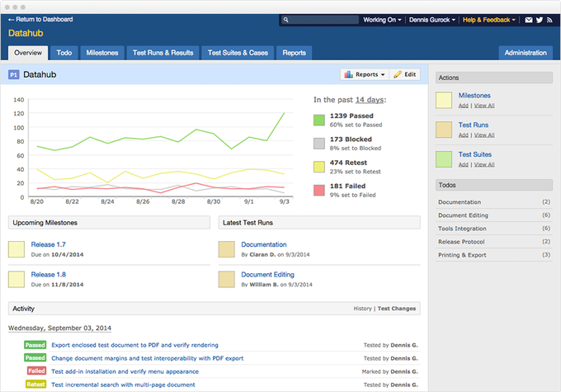Click Return to Dashboard link
Viewport: 561px width, 392px height.
(40, 19)
